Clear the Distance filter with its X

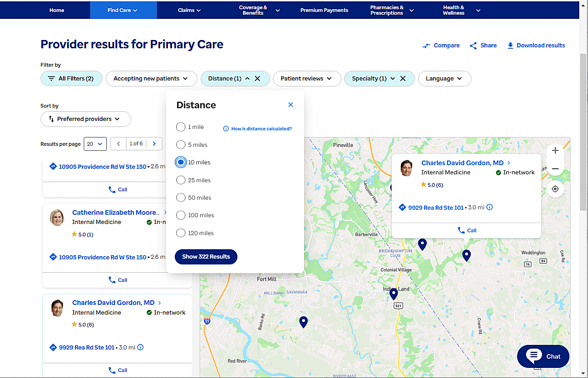pyautogui.click(x=258, y=79)
